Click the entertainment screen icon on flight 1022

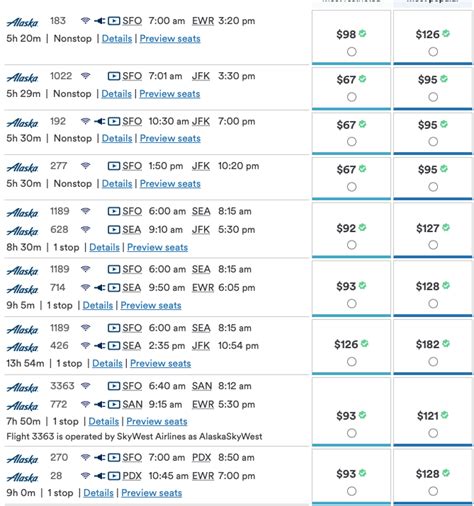pos(114,76)
